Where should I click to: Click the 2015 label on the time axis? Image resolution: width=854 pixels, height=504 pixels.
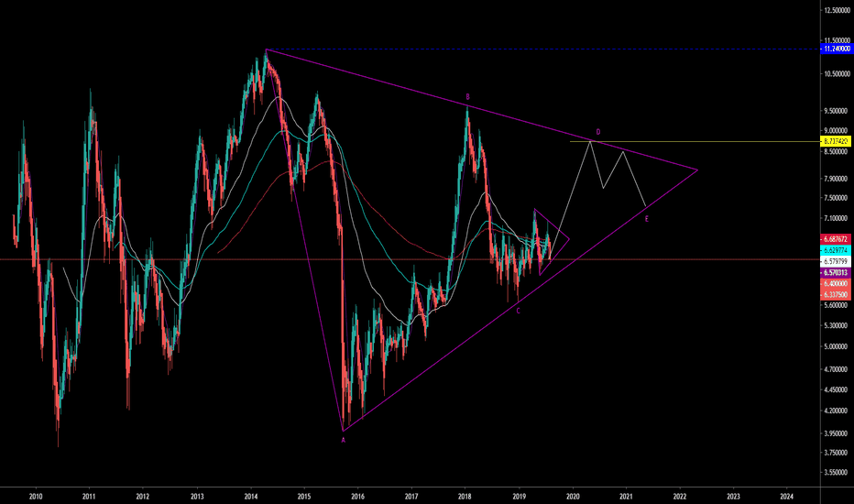click(304, 497)
